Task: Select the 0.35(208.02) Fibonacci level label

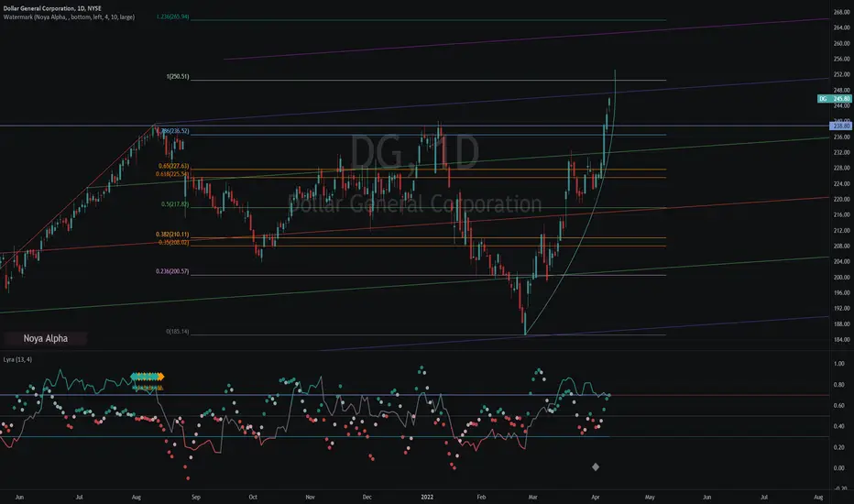Action: click(174, 243)
